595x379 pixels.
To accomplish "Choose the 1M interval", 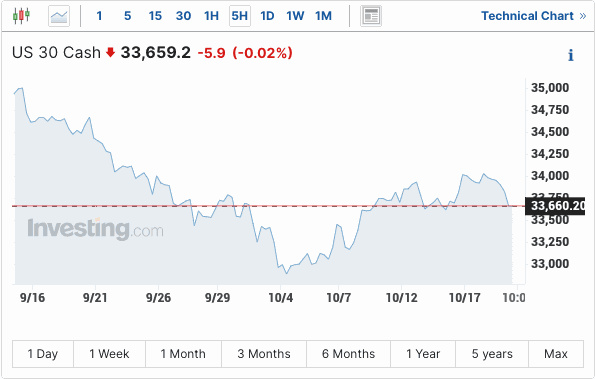I will [x=323, y=16].
